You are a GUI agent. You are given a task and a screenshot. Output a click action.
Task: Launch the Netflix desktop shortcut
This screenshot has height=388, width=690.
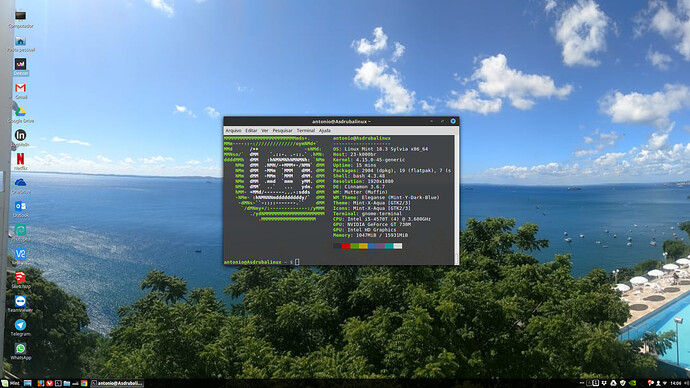20,161
